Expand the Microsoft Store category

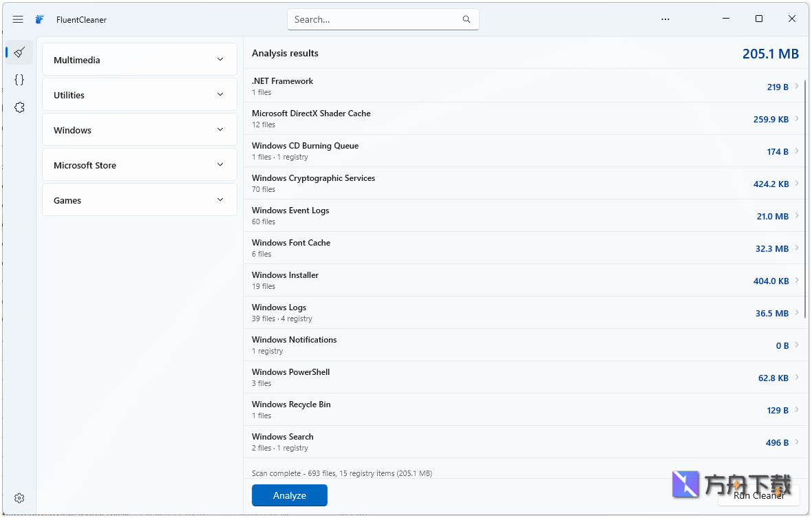tap(139, 165)
